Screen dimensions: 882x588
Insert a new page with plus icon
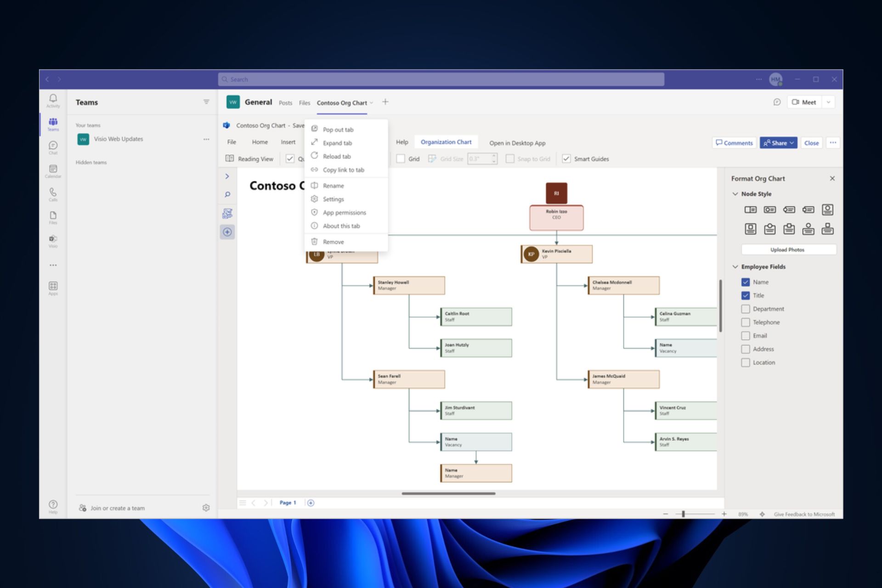311,503
